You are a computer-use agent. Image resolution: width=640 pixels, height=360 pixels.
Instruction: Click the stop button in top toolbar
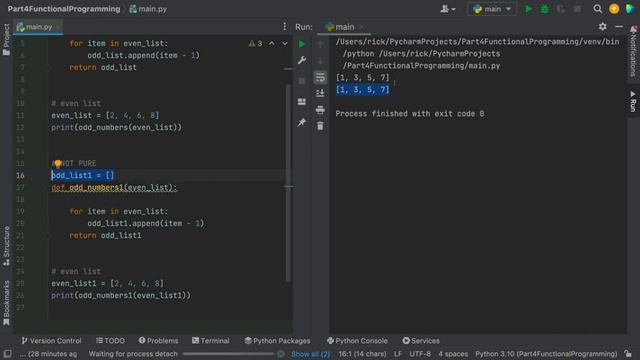click(577, 9)
